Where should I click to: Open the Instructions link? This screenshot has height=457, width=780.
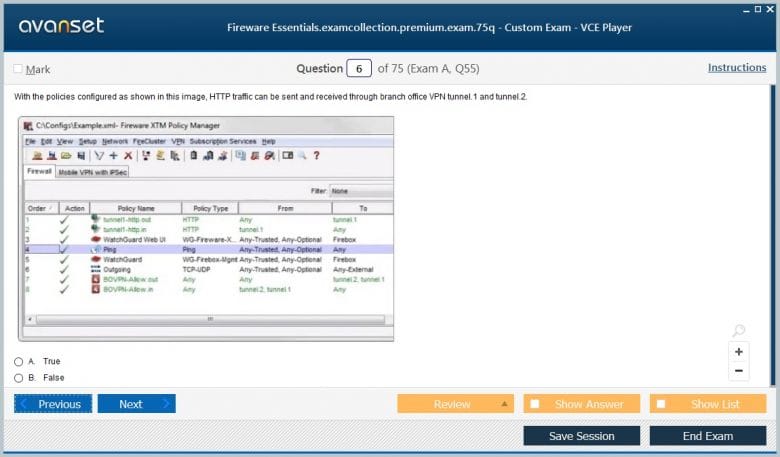737,68
